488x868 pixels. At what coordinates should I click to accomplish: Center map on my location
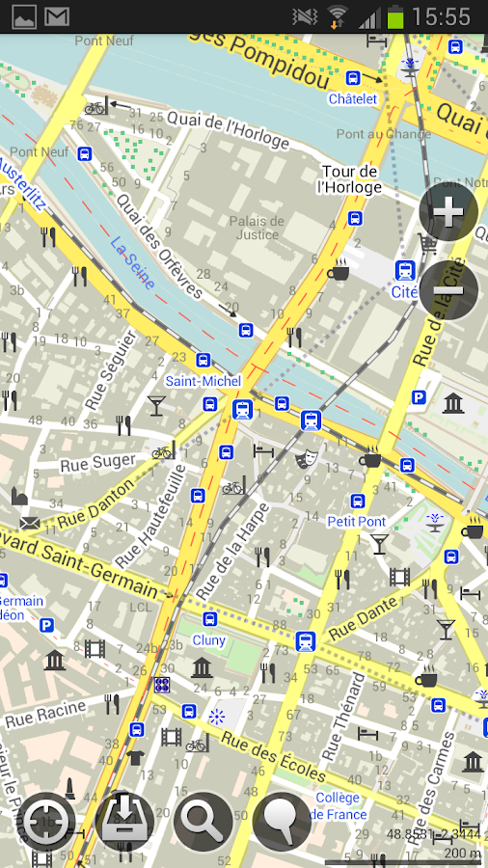point(46,822)
